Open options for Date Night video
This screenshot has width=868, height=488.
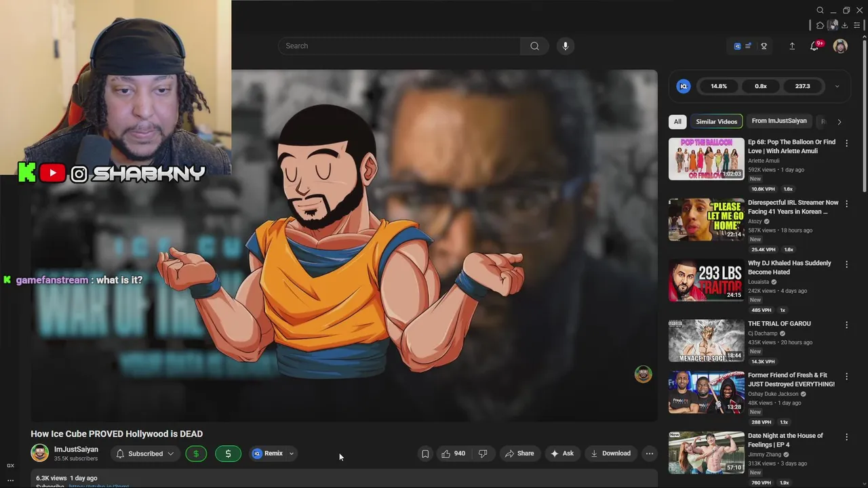pyautogui.click(x=846, y=437)
